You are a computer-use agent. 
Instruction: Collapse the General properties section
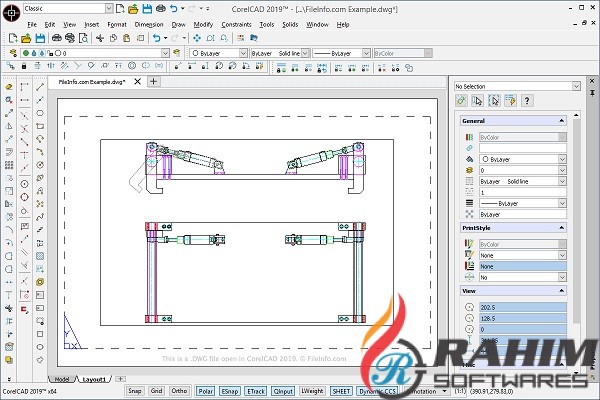561,121
